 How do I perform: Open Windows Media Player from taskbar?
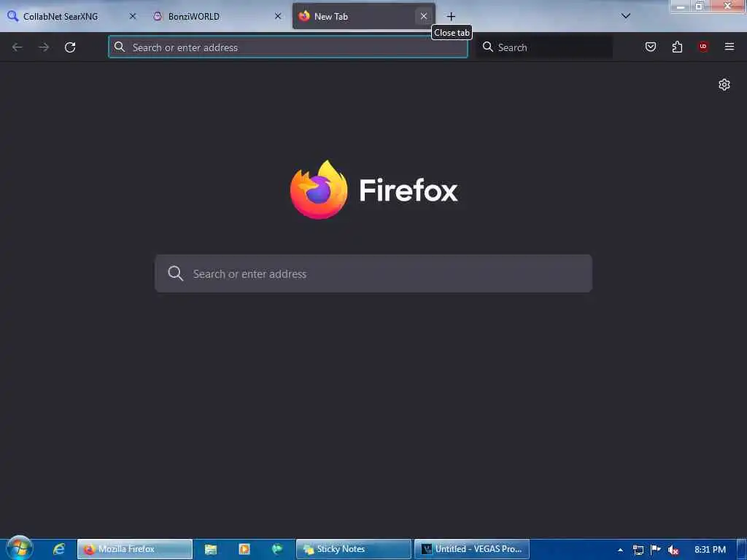(x=244, y=549)
